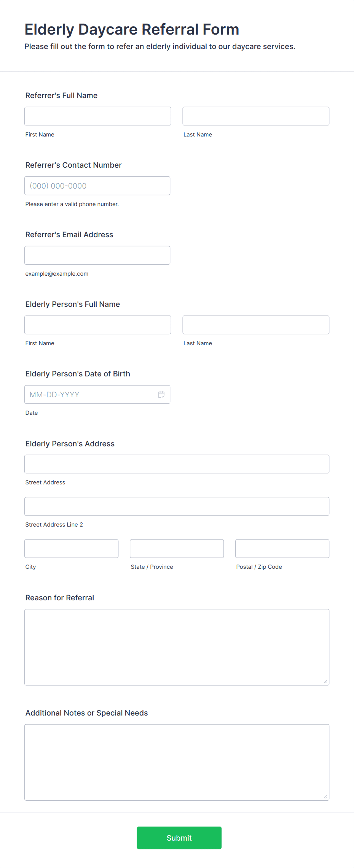
Task: Click inside the Reason for Referral text area
Action: (x=177, y=647)
